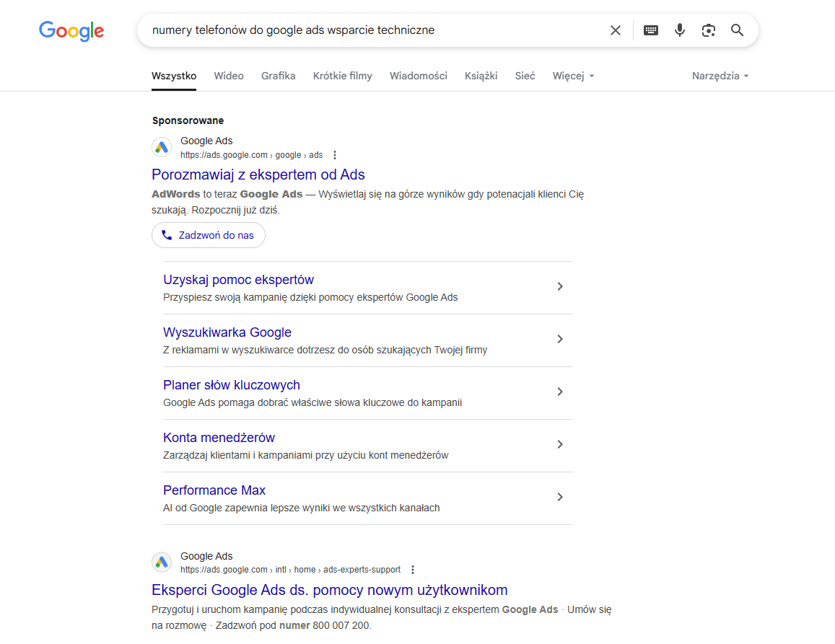Open the three-dot menu of the ads-experts-support result

(412, 570)
